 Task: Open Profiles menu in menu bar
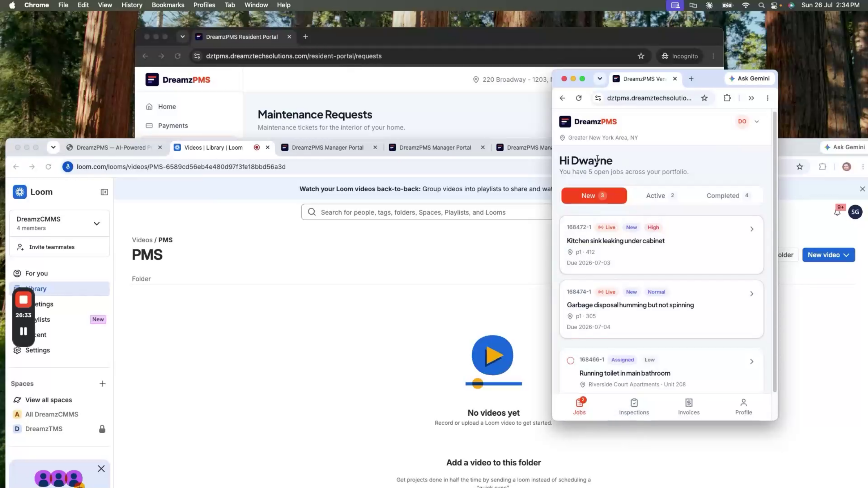point(204,5)
